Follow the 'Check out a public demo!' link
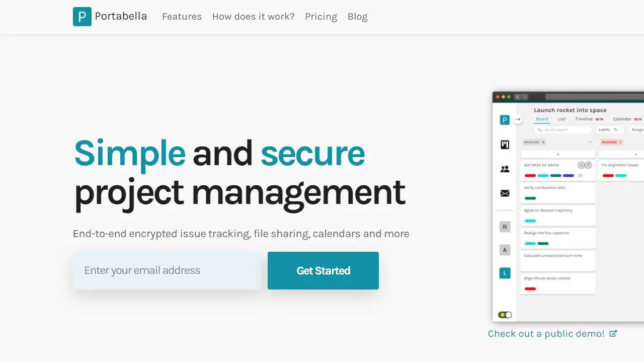The width and height of the screenshot is (644, 361). 546,333
